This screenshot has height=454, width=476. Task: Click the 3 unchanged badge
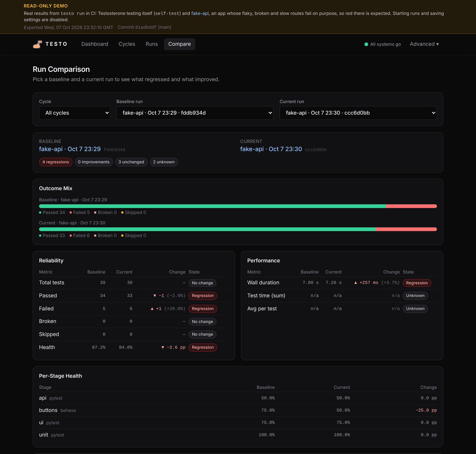tap(131, 162)
